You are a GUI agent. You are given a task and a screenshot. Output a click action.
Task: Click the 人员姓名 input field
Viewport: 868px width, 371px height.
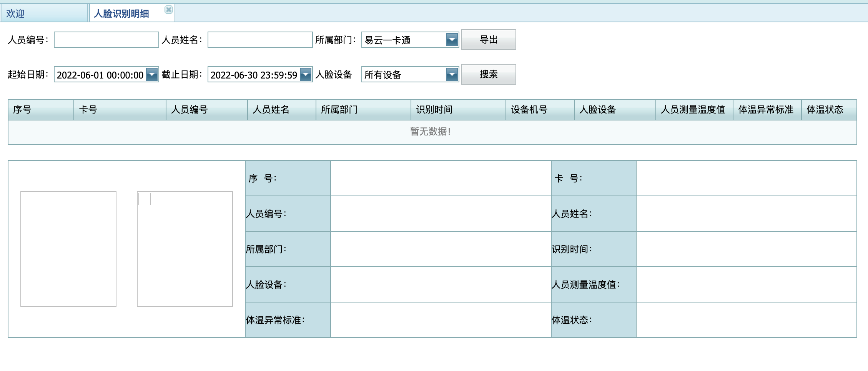(260, 40)
